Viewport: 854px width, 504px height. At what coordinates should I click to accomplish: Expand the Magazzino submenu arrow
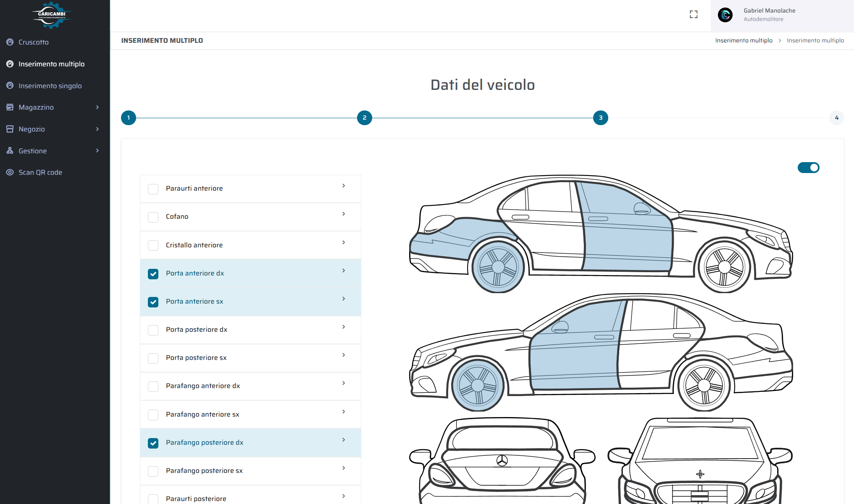97,107
